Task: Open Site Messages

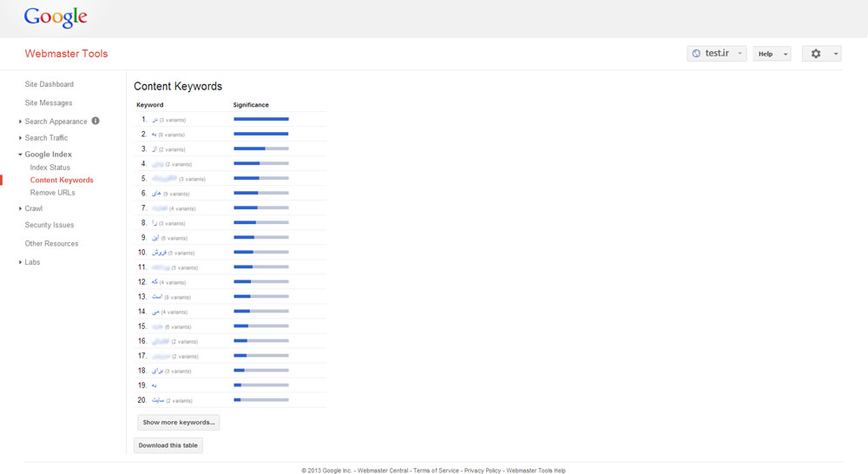Action: click(x=49, y=103)
